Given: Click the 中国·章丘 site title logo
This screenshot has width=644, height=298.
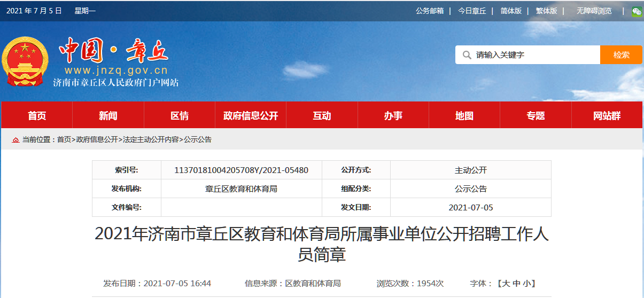Looking at the screenshot, I should tap(114, 51).
